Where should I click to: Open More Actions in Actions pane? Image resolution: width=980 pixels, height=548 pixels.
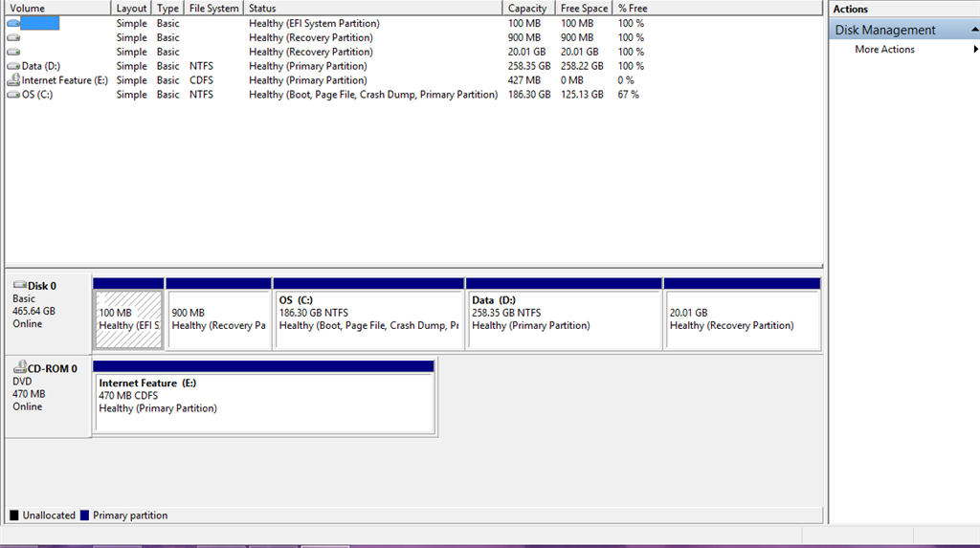884,50
